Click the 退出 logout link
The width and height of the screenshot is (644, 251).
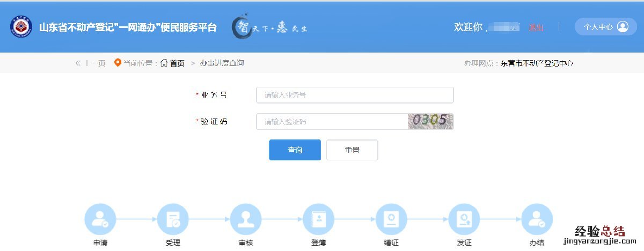click(536, 27)
